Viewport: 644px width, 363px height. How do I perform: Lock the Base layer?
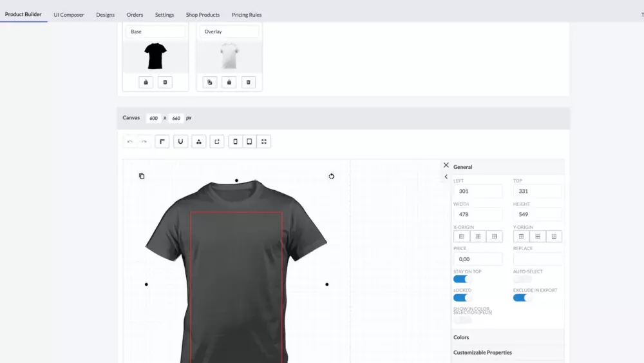[146, 83]
